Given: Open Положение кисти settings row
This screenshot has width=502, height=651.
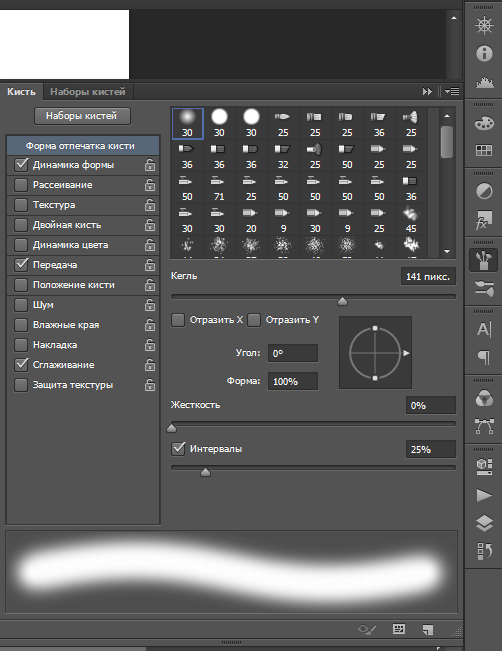Looking at the screenshot, I should 83,285.
